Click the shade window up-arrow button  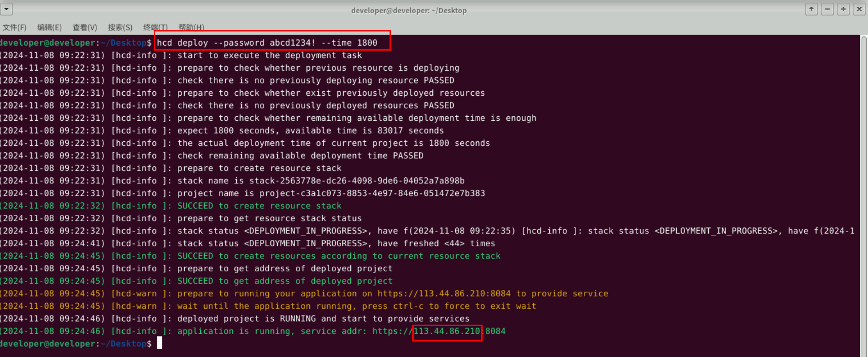pos(811,9)
